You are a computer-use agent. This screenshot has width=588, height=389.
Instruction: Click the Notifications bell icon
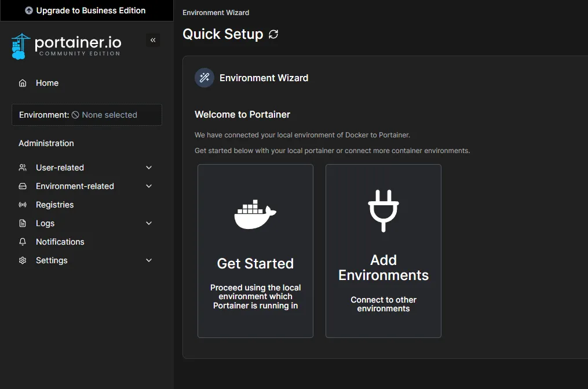pos(23,242)
